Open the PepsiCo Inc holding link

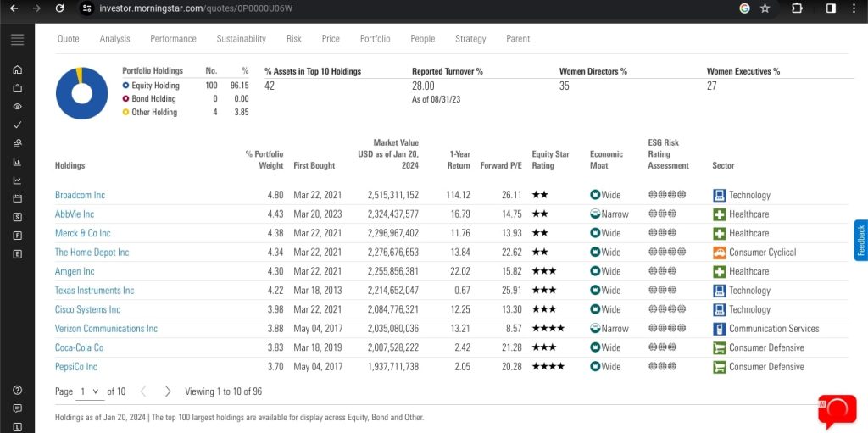point(76,367)
